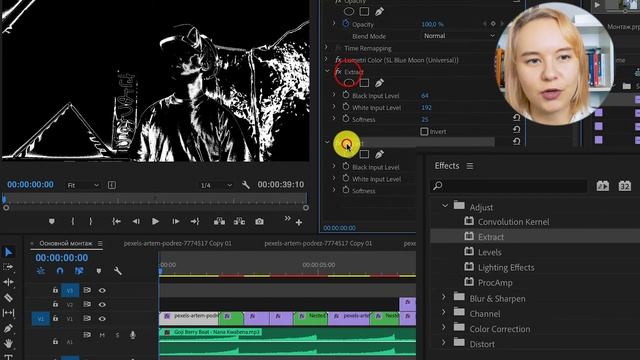Expand Channel effects folder
640x360 pixels.
[x=444, y=313]
